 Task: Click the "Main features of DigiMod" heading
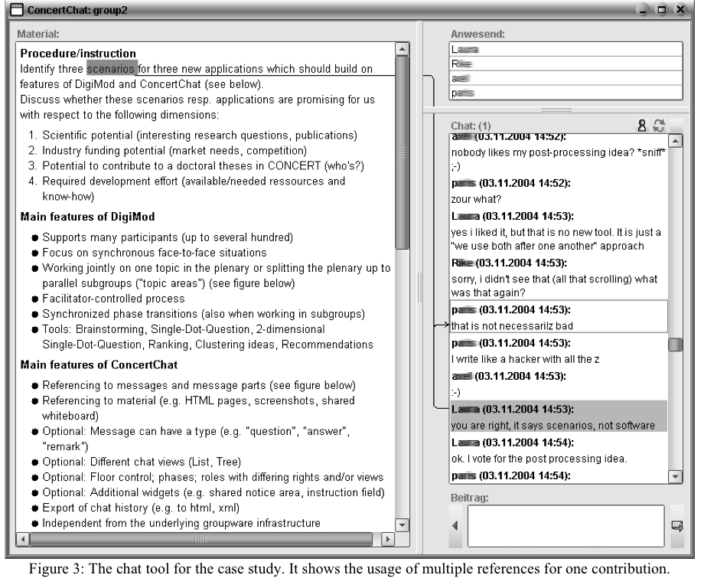87,217
